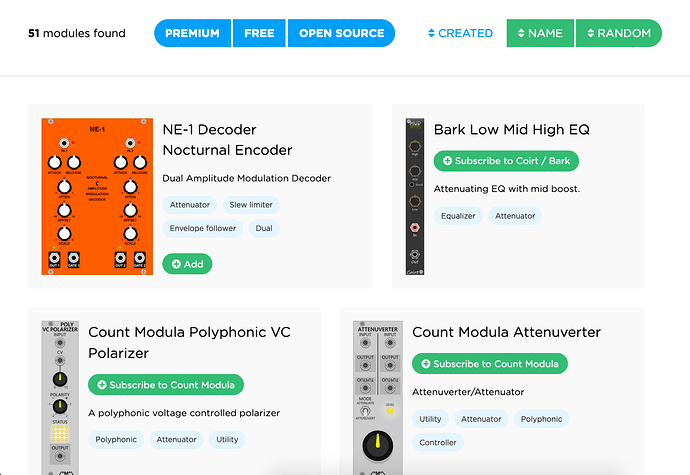Select the Slew limiter tag

click(x=251, y=205)
